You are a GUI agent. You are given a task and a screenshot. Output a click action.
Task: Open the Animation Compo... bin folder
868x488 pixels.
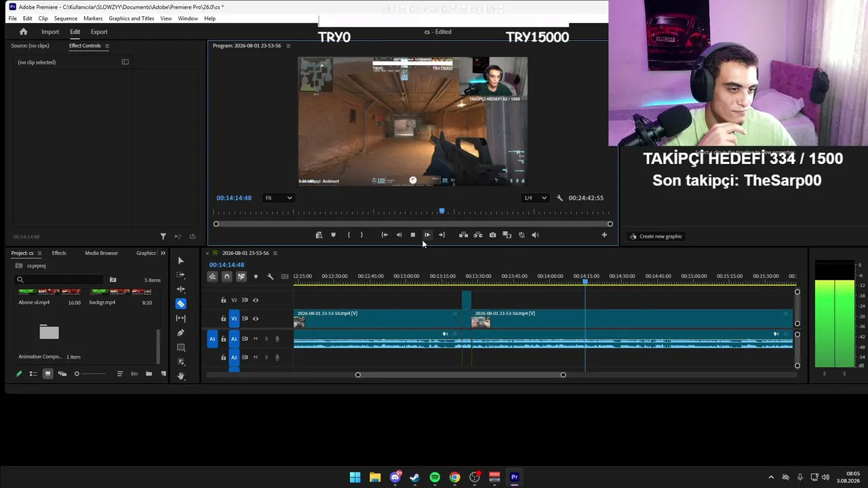[x=49, y=332]
